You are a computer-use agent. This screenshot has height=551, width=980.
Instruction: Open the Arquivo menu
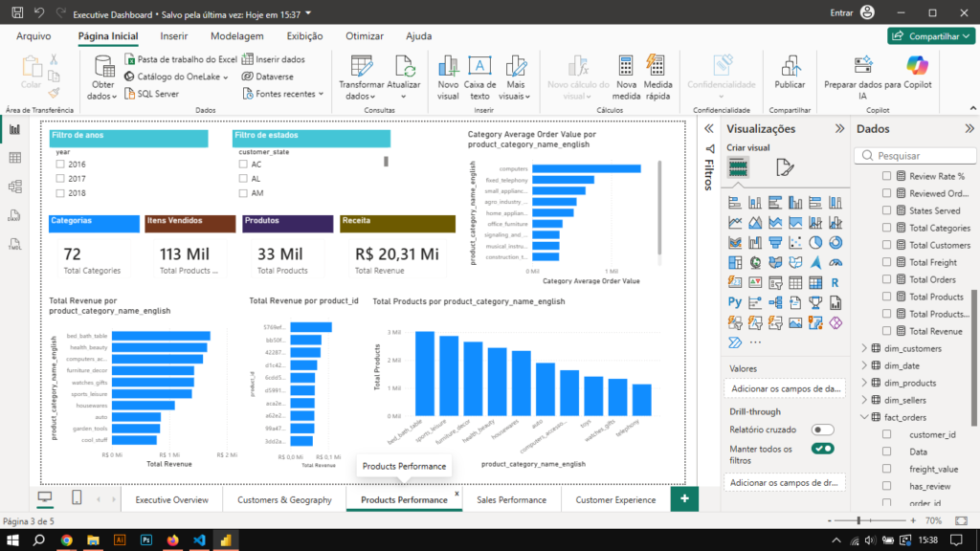(33, 36)
